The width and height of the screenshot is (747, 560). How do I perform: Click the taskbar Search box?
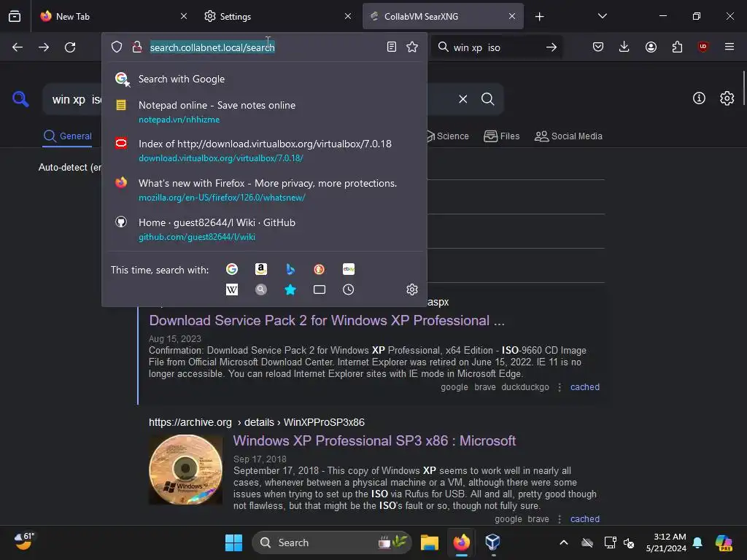pyautogui.click(x=332, y=542)
